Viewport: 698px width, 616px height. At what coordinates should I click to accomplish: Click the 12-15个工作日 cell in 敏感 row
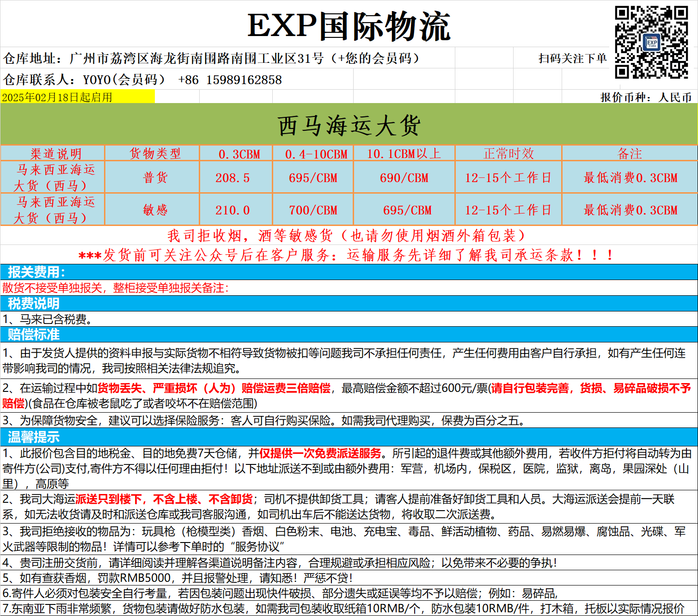(x=508, y=210)
